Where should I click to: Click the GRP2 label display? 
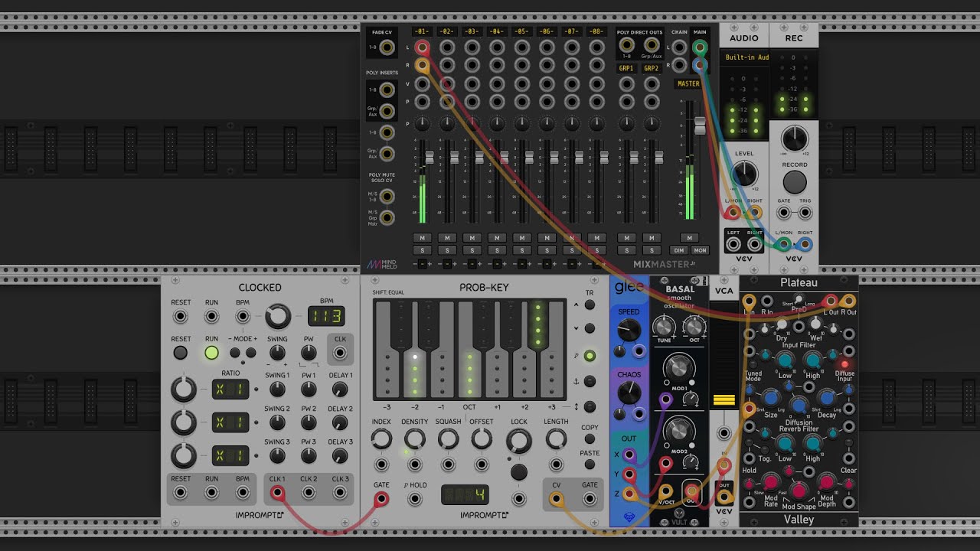point(652,68)
